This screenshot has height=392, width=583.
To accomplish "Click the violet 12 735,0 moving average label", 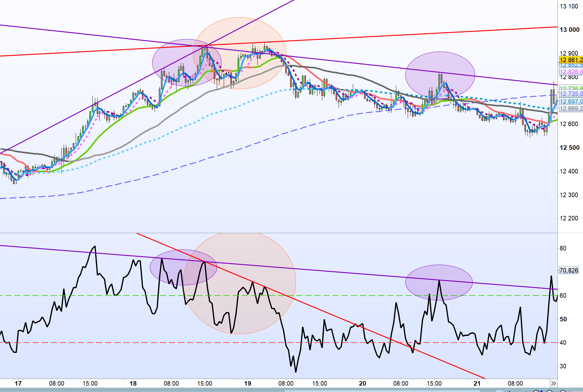I will (x=571, y=94).
